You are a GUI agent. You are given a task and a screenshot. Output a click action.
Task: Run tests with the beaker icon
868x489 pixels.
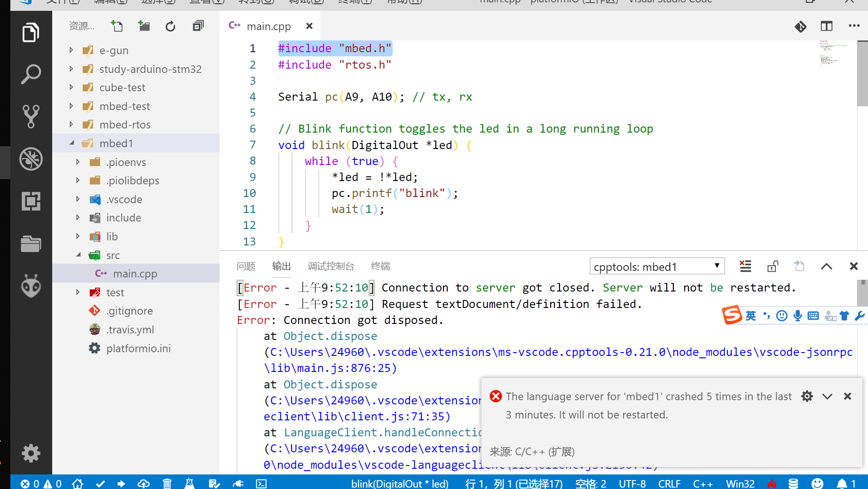tap(190, 483)
